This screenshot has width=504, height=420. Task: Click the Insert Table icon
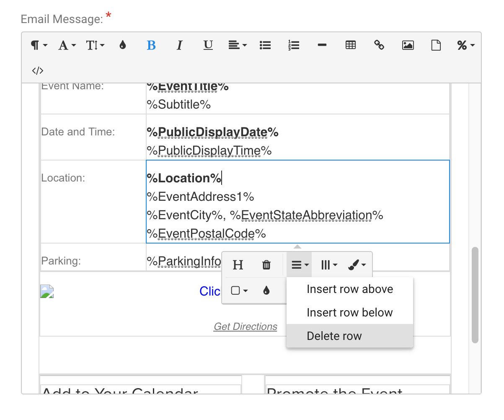[x=351, y=45]
